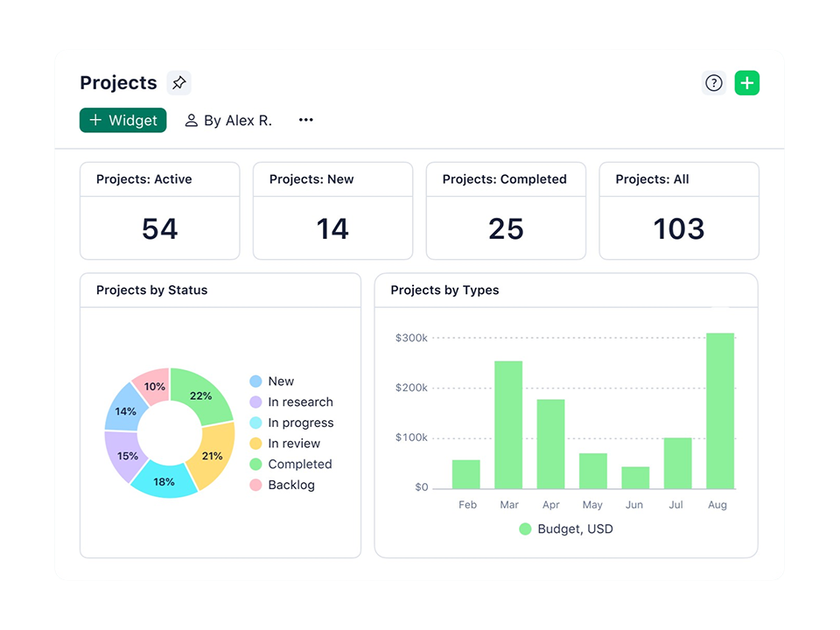The image size is (840, 630).
Task: Open the three-dot more options menu
Action: [305, 121]
